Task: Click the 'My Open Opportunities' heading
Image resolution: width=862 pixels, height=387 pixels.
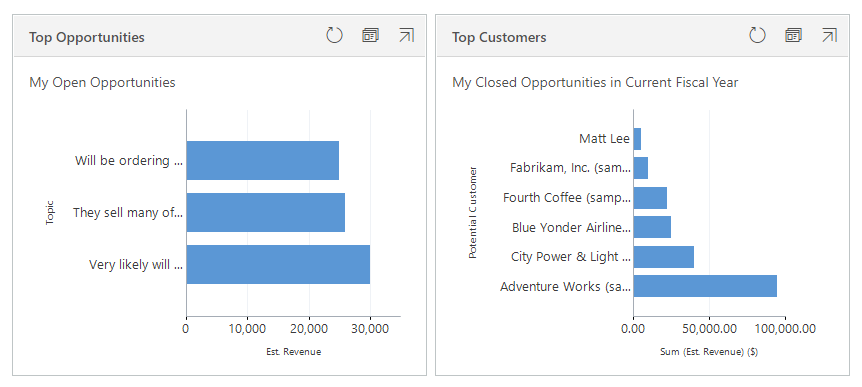Action: [102, 82]
